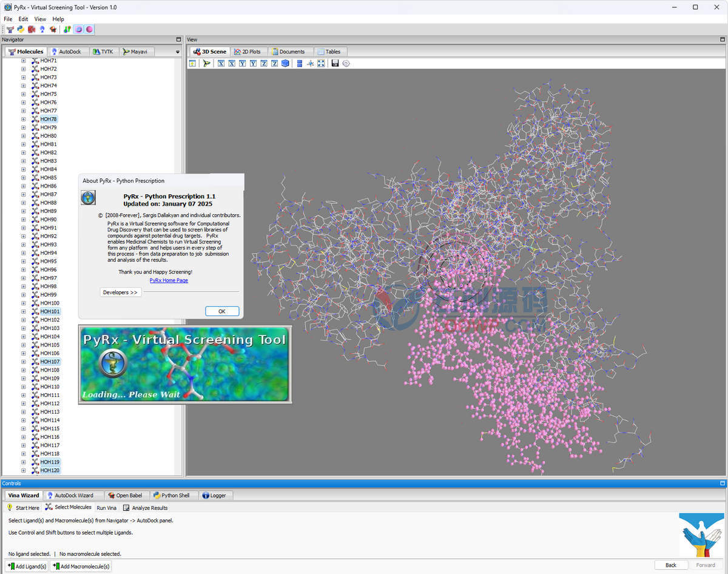Expand the HOH75 tree node
The image size is (728, 574).
click(x=24, y=94)
